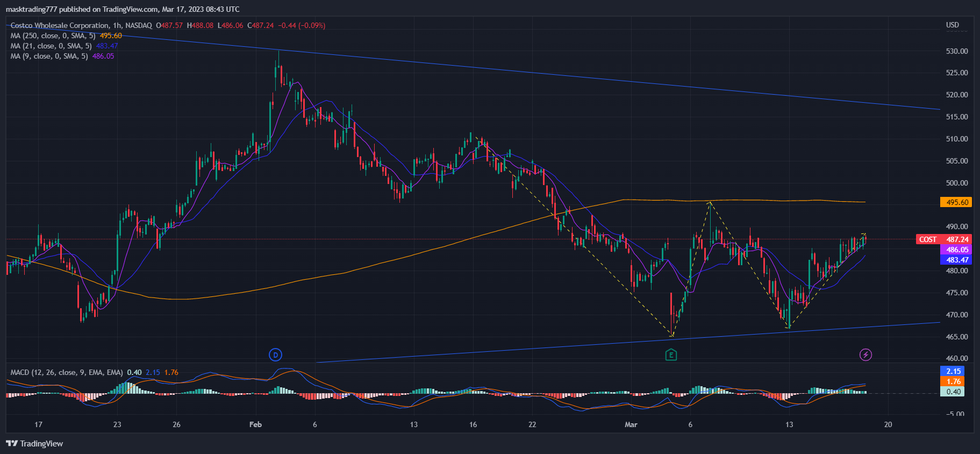Viewport: 980px width, 454px height.
Task: Click the 'Feb' date label on time axis
Action: pos(256,424)
